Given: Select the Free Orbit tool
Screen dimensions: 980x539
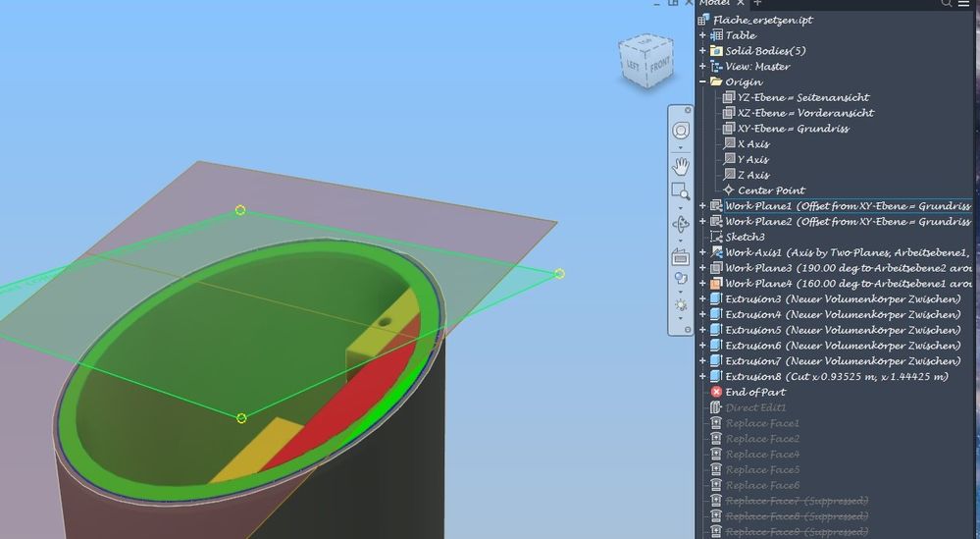Looking at the screenshot, I should tap(681, 224).
